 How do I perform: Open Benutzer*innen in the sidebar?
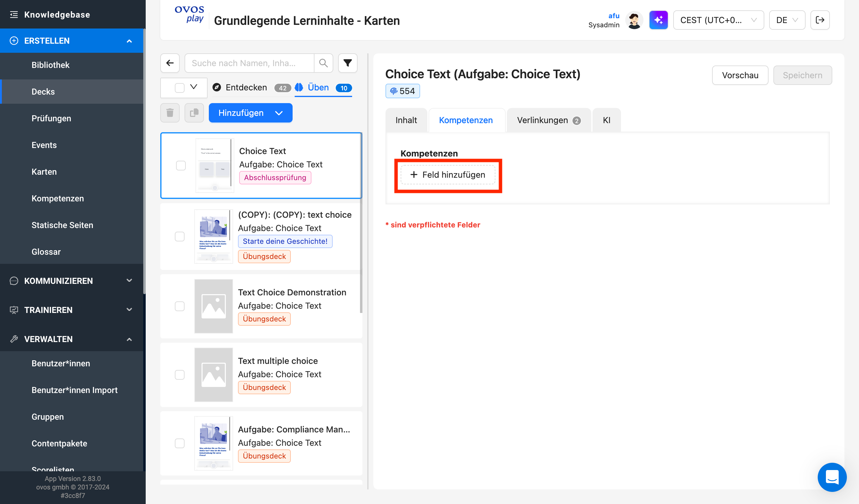[x=72, y=363]
